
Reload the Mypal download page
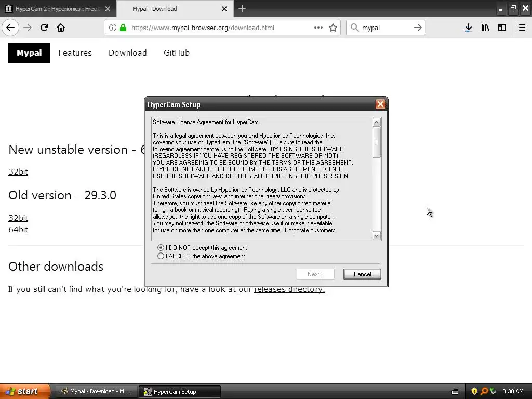pos(44,28)
